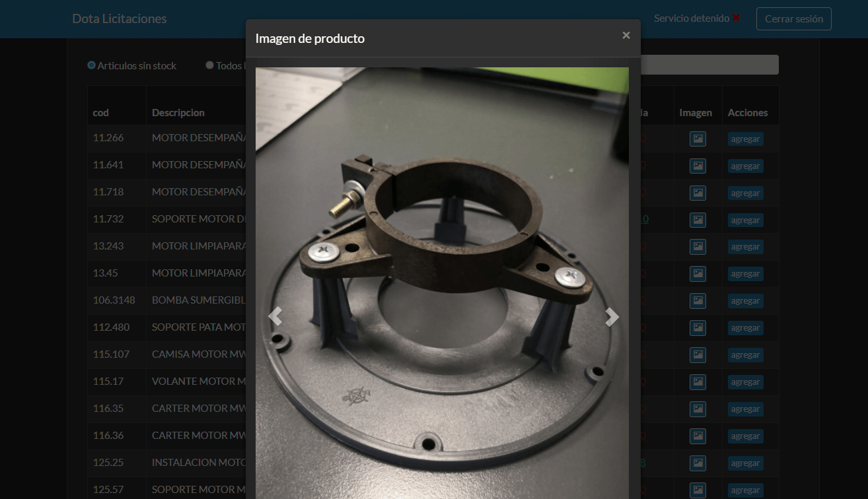View image icon for item 106.3148
868x499 pixels.
point(698,301)
